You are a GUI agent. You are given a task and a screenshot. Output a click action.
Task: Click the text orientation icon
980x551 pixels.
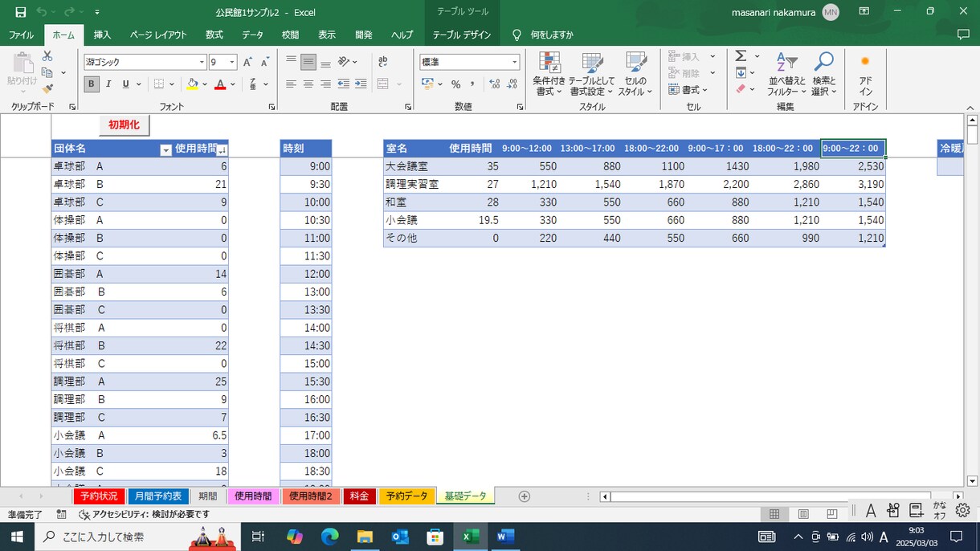pyautogui.click(x=345, y=62)
